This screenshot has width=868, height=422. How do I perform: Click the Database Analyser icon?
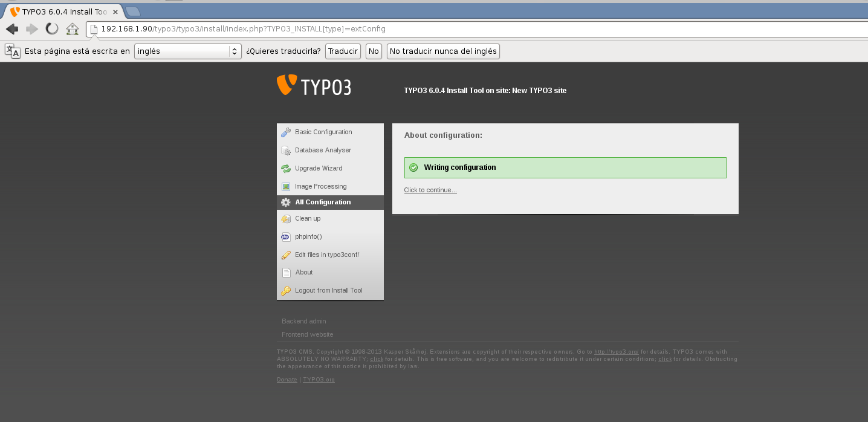pos(286,151)
